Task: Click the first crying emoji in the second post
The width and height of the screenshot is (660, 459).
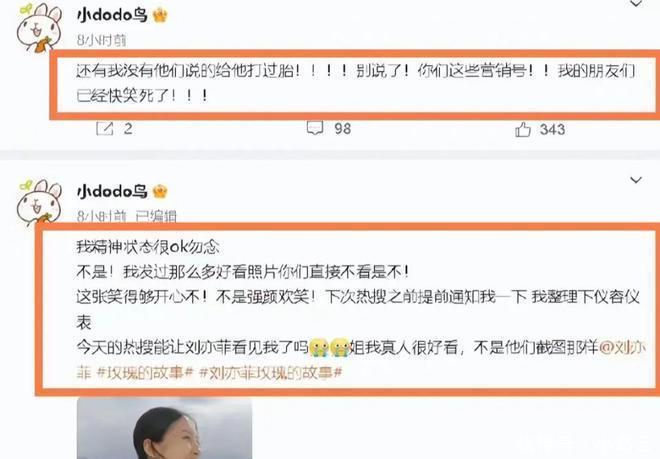Action: (x=319, y=347)
